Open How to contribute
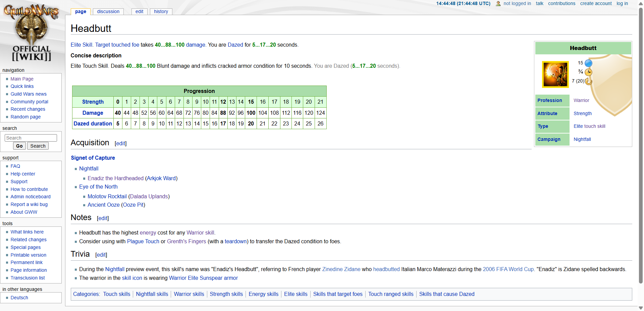The height and width of the screenshot is (311, 644). 29,189
